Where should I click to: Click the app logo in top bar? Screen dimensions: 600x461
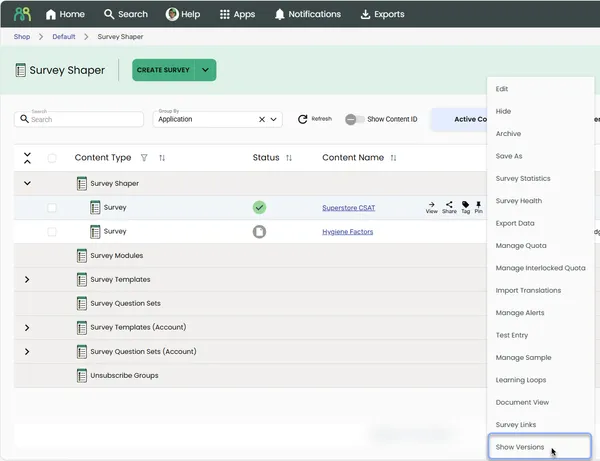pos(22,14)
